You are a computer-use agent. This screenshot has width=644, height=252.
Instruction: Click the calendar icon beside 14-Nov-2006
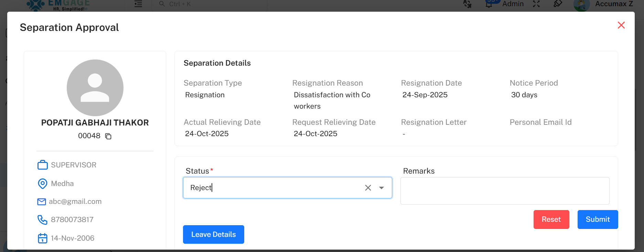point(42,238)
